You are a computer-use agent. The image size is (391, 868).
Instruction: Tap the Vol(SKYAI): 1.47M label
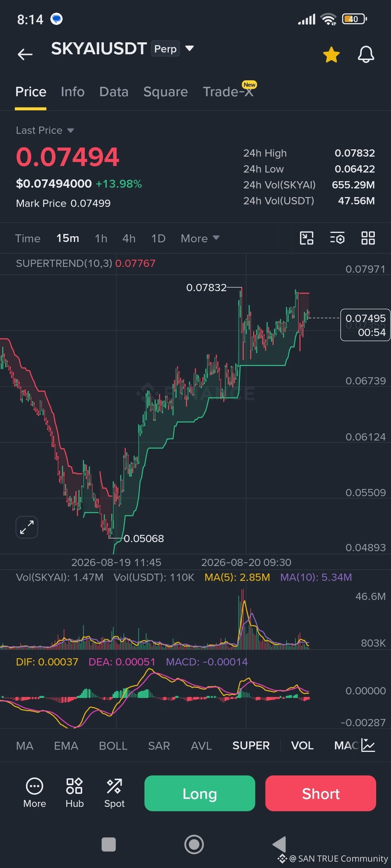click(60, 577)
